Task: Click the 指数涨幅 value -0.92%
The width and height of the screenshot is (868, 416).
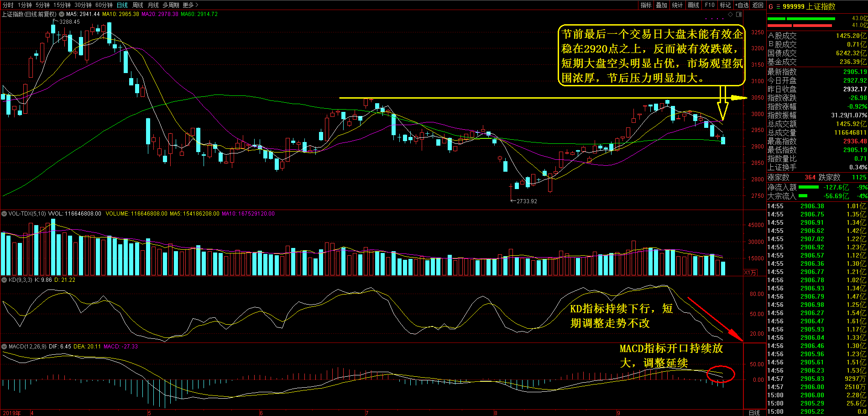Action: click(x=857, y=106)
